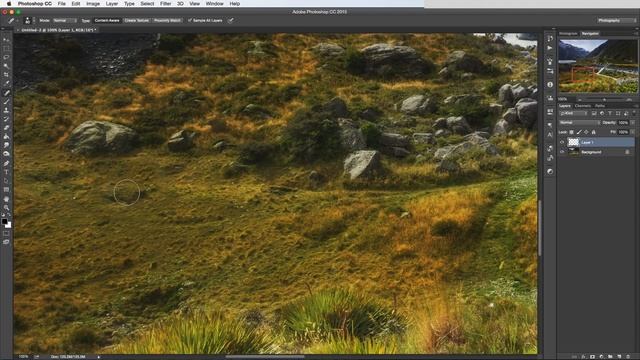This screenshot has height=360, width=640.
Task: Click the Navigator zoom slider
Action: [604, 99]
